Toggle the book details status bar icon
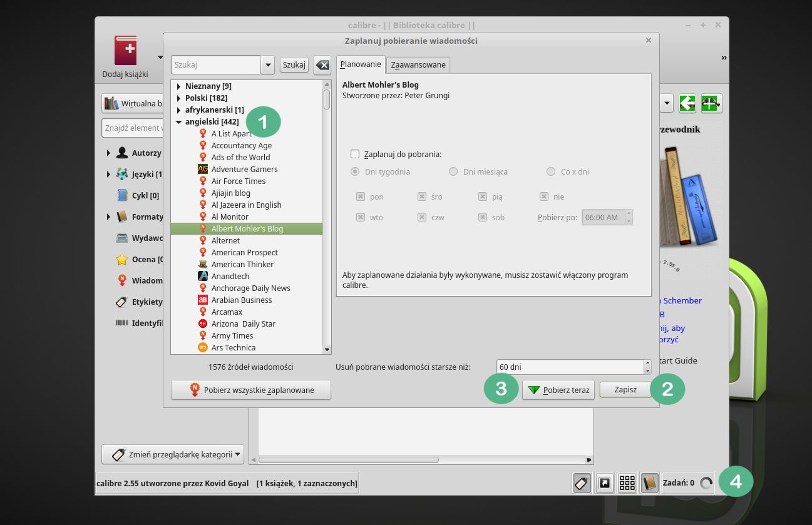 (x=649, y=483)
